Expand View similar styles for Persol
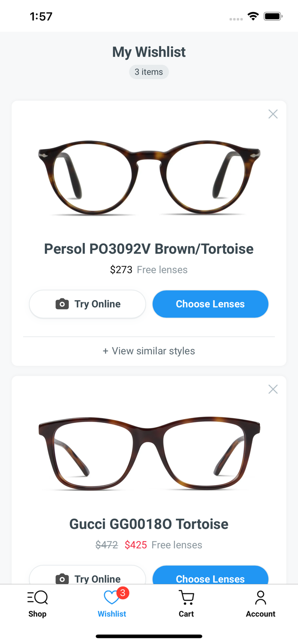Screen dimensions: 298x644 [x=149, y=351]
